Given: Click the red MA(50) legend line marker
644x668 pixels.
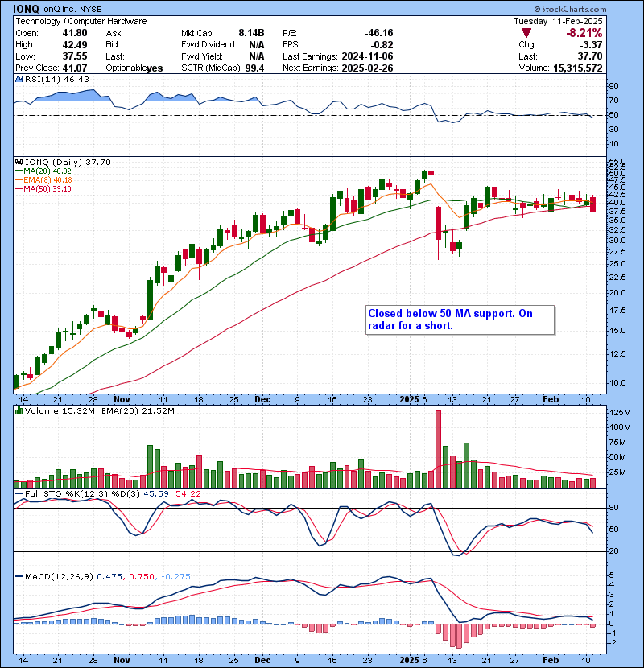Looking at the screenshot, I should 19,188.
